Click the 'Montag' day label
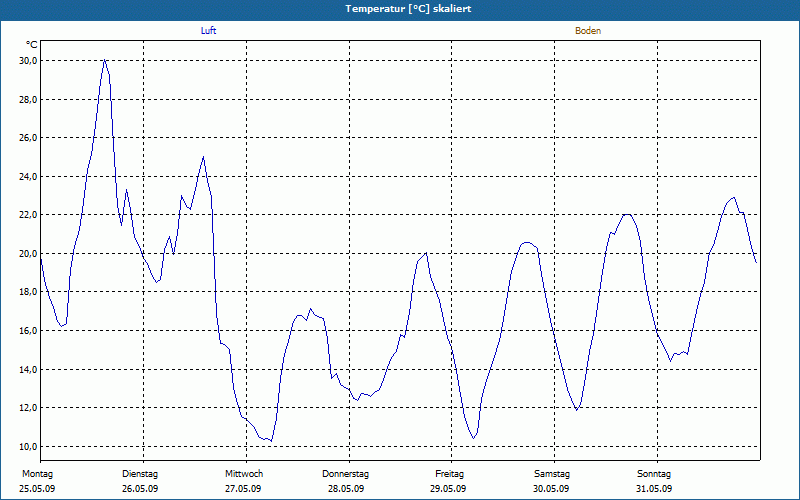 (37, 474)
